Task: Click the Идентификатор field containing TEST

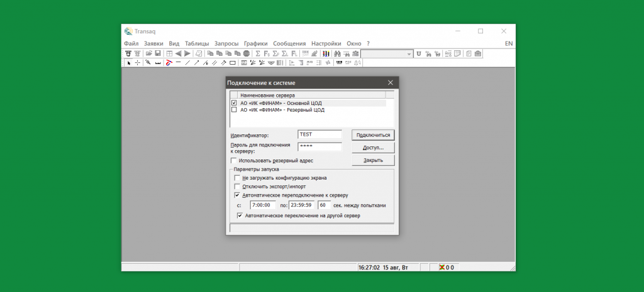Action: tap(320, 134)
